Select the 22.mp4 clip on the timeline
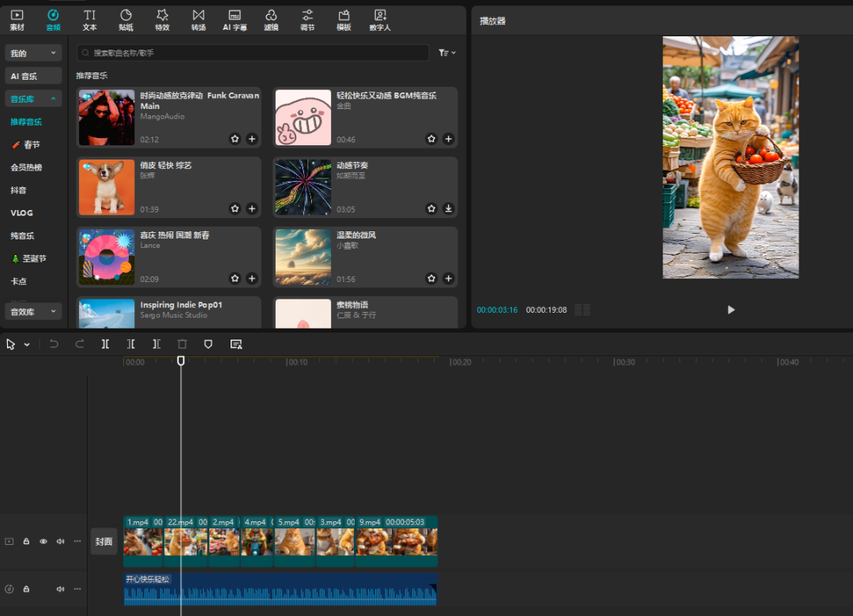This screenshot has height=616, width=853. click(186, 542)
